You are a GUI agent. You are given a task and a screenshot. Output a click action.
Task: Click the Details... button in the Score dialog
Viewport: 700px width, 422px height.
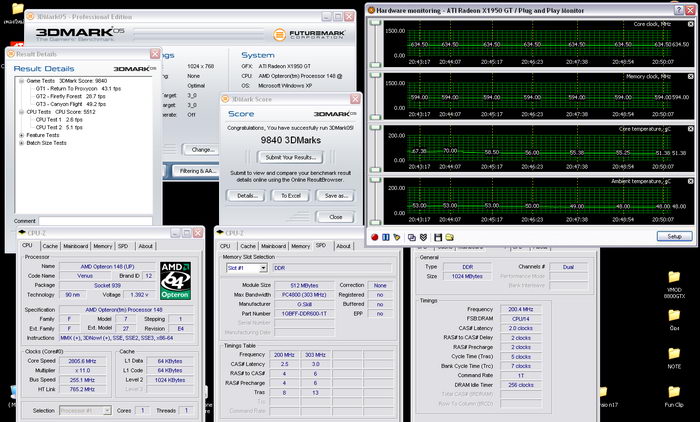(x=246, y=196)
